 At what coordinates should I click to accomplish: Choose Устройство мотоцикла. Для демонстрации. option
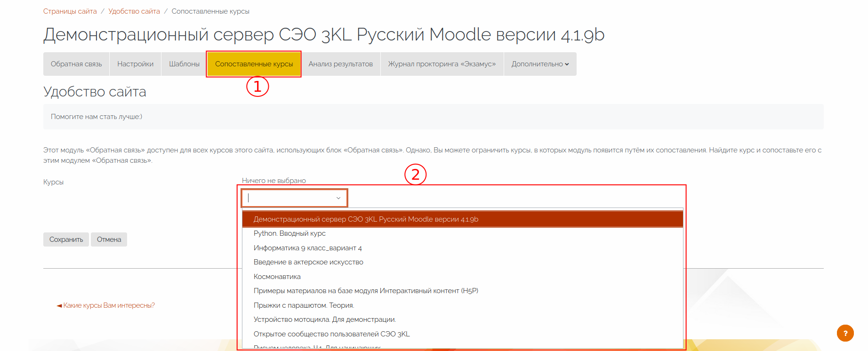tap(463, 319)
